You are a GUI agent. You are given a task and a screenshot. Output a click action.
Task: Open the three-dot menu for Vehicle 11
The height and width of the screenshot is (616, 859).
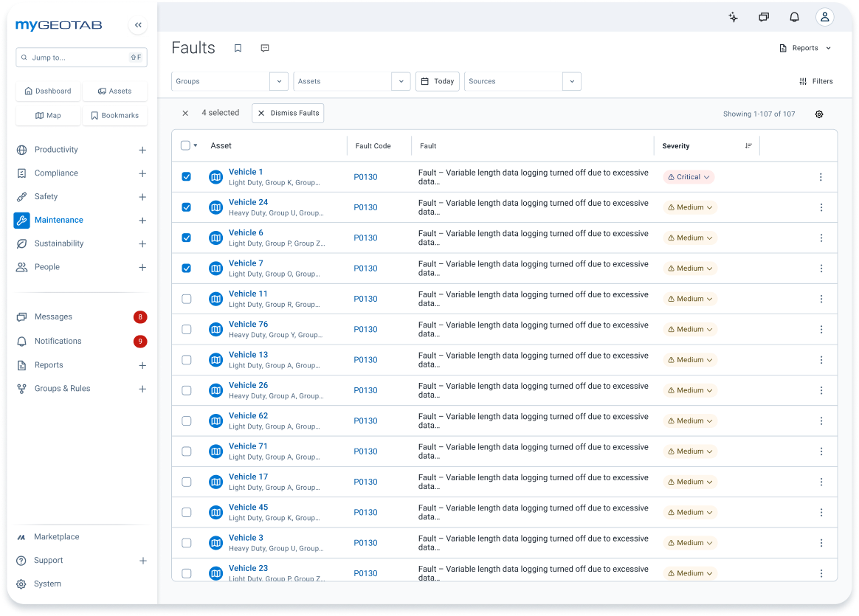pyautogui.click(x=821, y=299)
